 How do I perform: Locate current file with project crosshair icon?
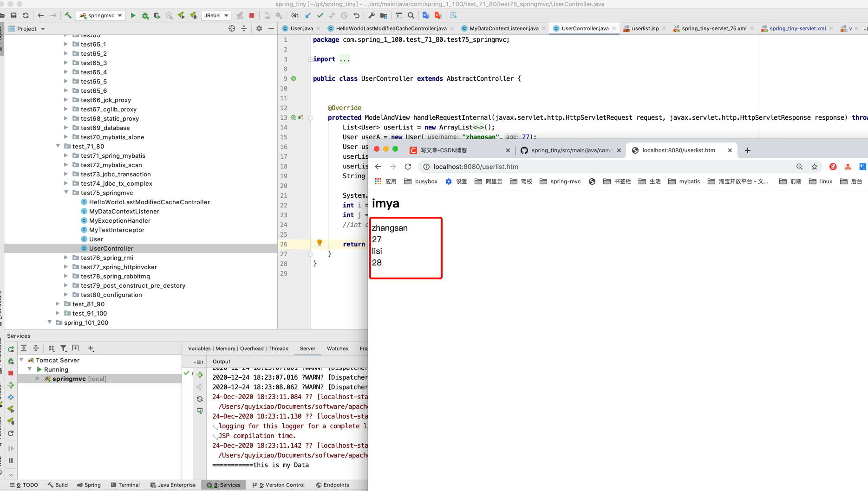(x=232, y=29)
